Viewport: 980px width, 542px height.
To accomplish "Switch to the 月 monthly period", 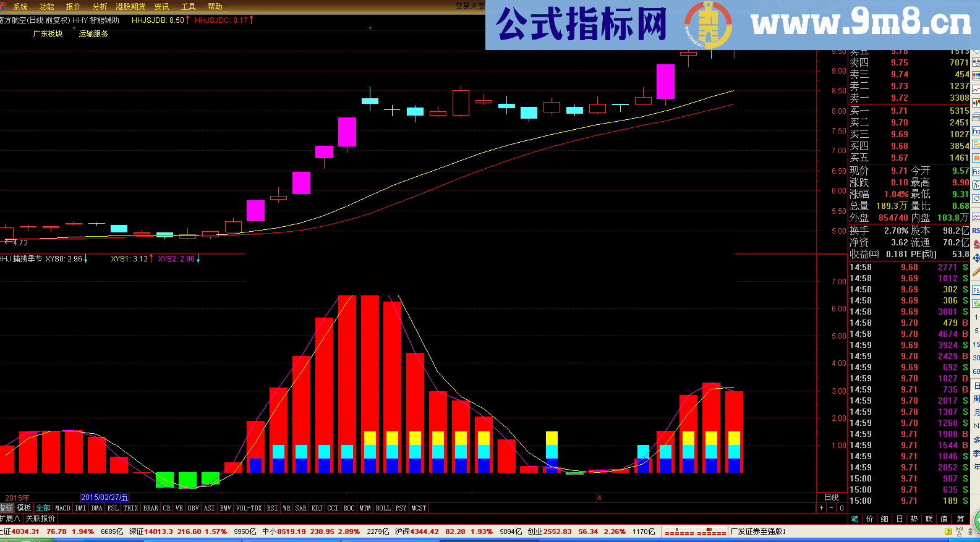I will [976, 412].
